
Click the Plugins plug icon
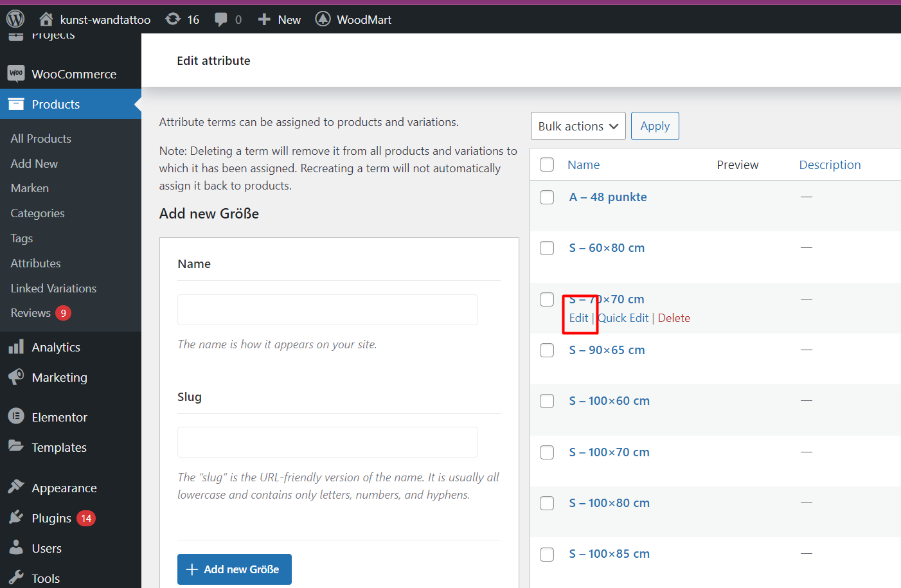[x=16, y=517]
